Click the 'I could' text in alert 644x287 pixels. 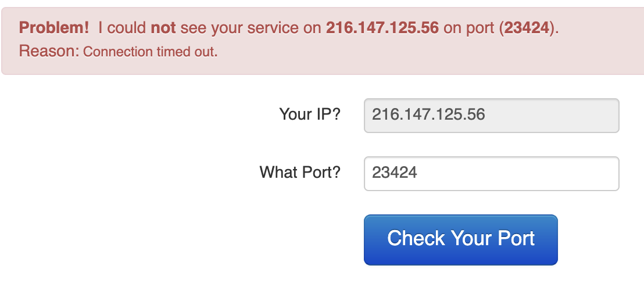(122, 28)
